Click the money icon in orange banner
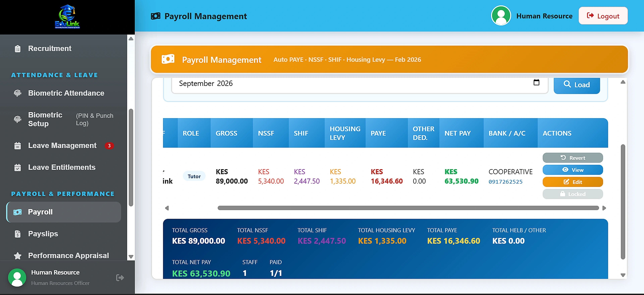Screen dimensions: 644x295 [x=168, y=59]
